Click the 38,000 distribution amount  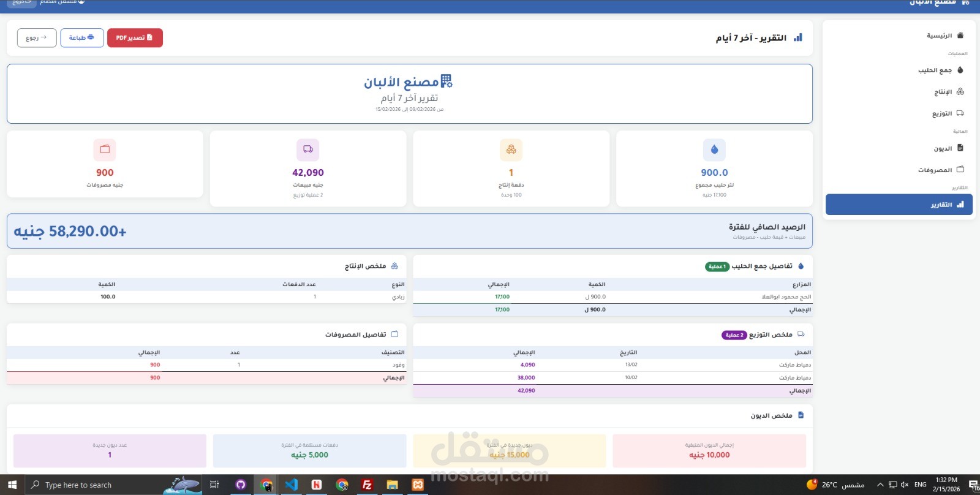[526, 378]
